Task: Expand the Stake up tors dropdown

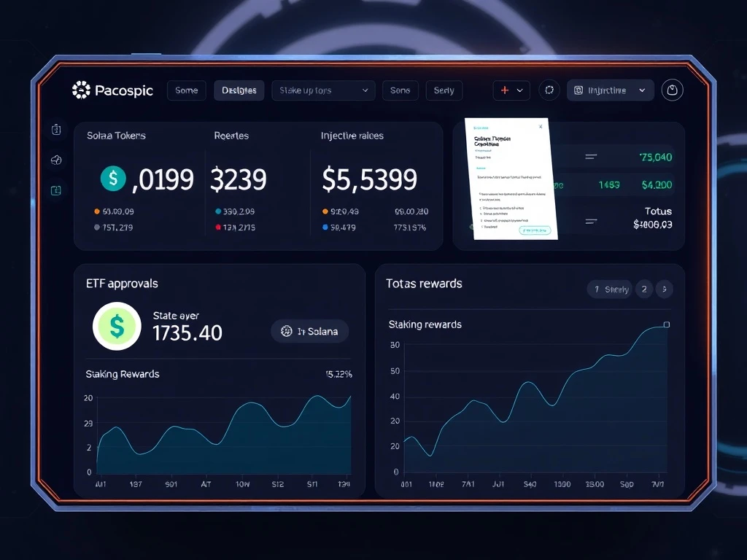Action: (x=323, y=90)
